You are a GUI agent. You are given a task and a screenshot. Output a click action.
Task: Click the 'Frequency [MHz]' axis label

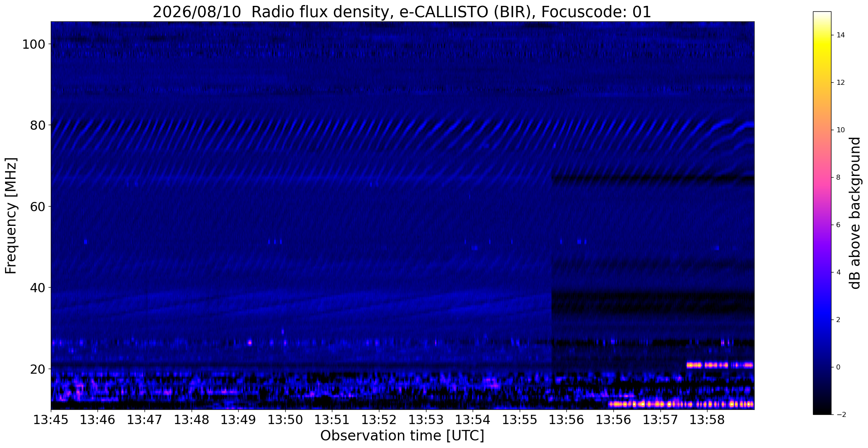point(11,215)
